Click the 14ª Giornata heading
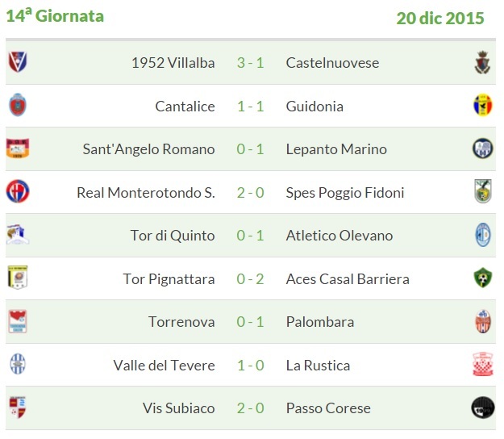504x439 pixels. tap(55, 16)
